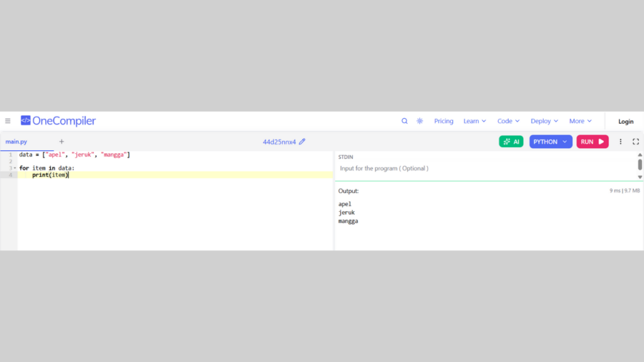Expand the Learn menu
The image size is (644, 362).
[475, 121]
